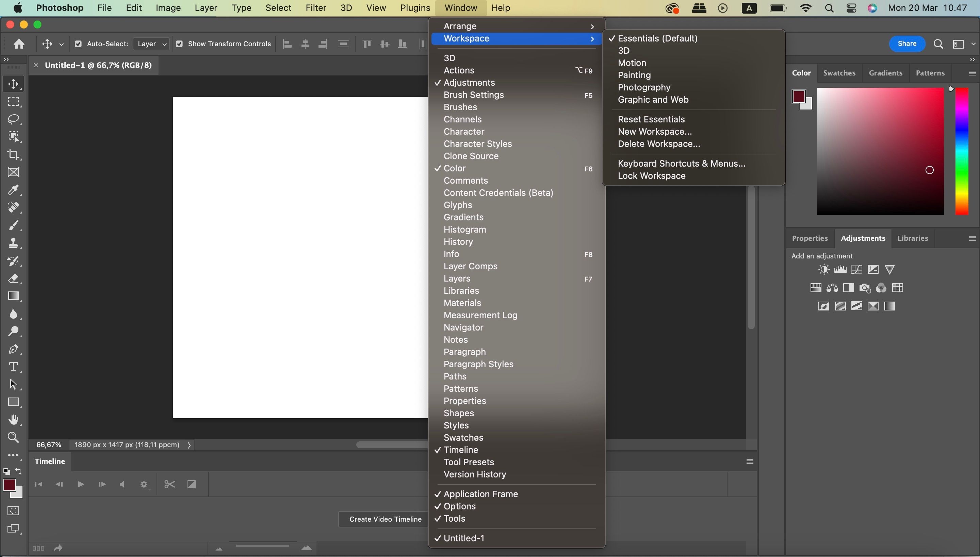This screenshot has height=557, width=980.
Task: Expand the Arrange submenu
Action: pos(517,26)
